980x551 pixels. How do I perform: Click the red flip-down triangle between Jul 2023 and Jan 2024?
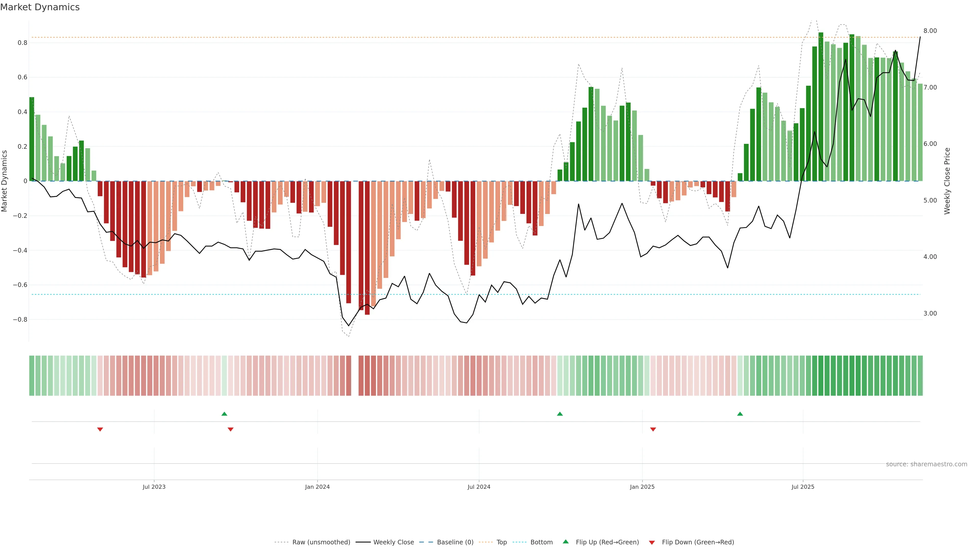pyautogui.click(x=230, y=429)
